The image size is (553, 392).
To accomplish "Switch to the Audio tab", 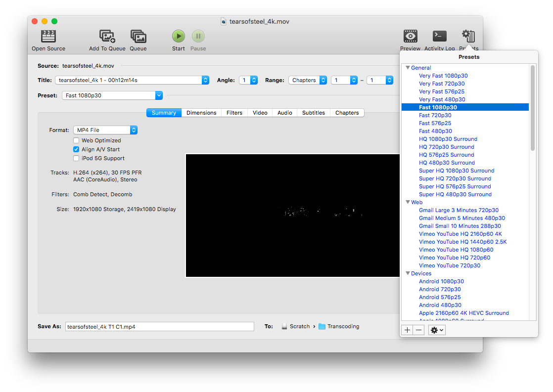I will 285,113.
